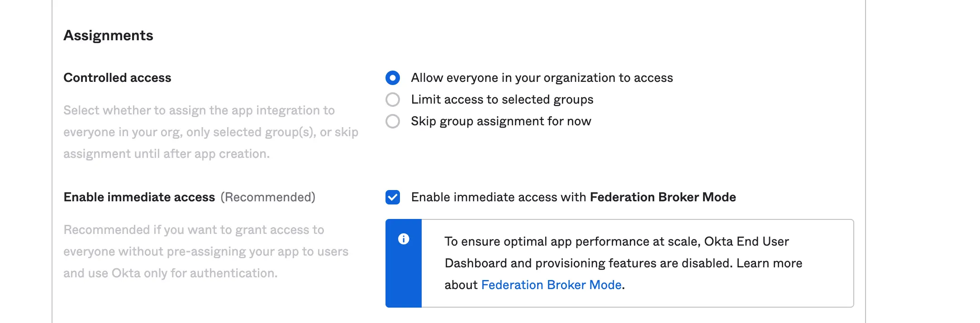Click the gray (Recommended) text

pos(268,197)
